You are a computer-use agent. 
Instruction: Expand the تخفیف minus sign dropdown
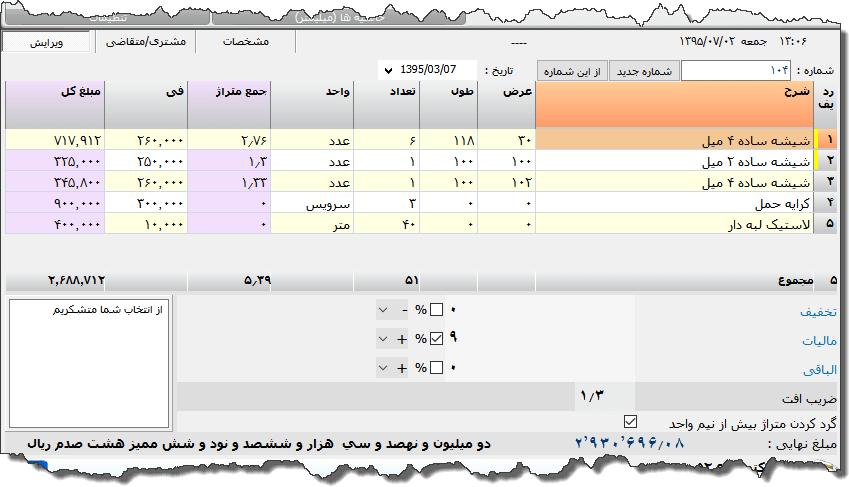(385, 310)
